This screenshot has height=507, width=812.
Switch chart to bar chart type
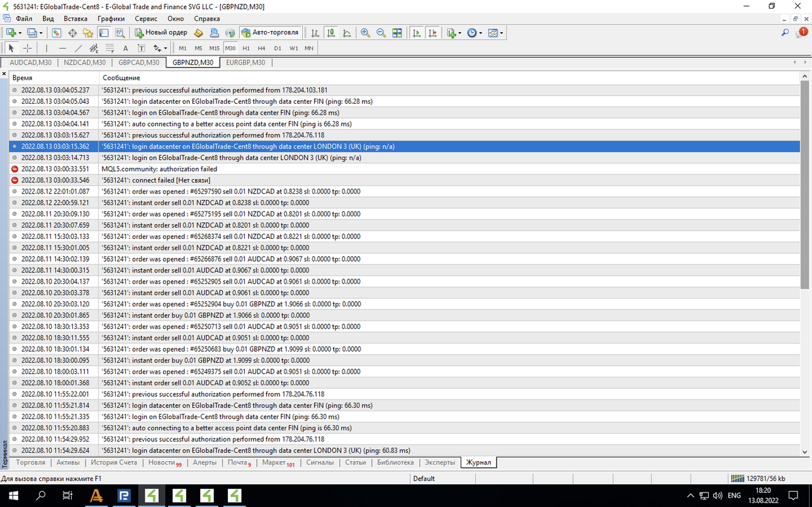(315, 33)
